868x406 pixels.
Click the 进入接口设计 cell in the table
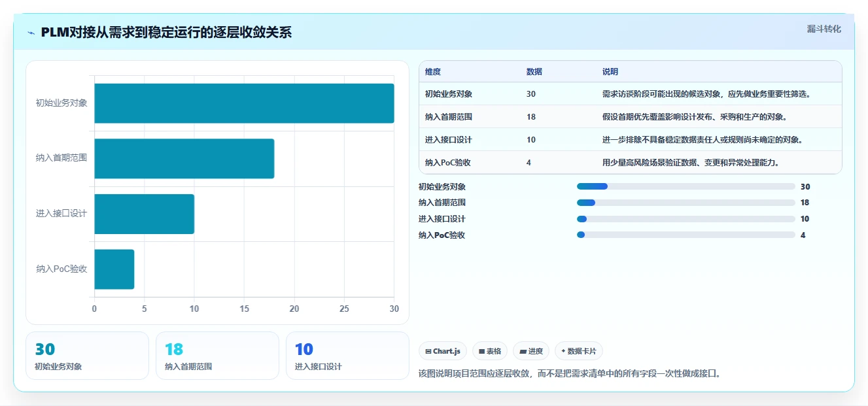tap(449, 140)
